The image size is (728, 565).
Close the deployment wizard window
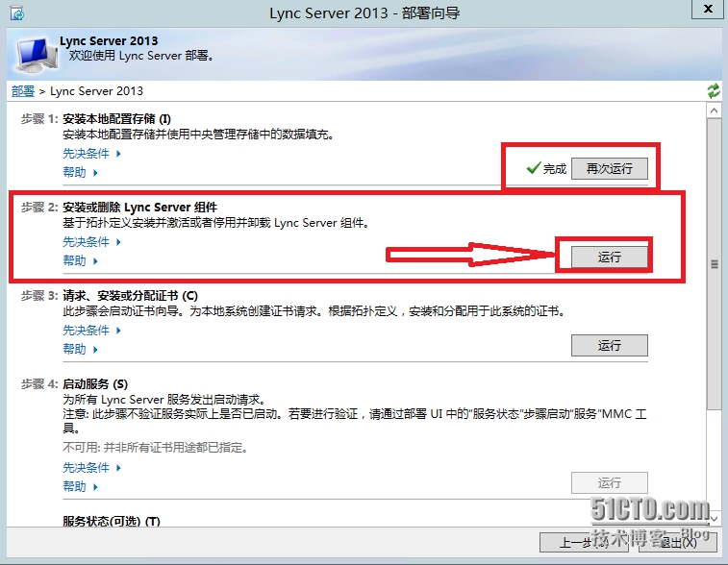(708, 9)
